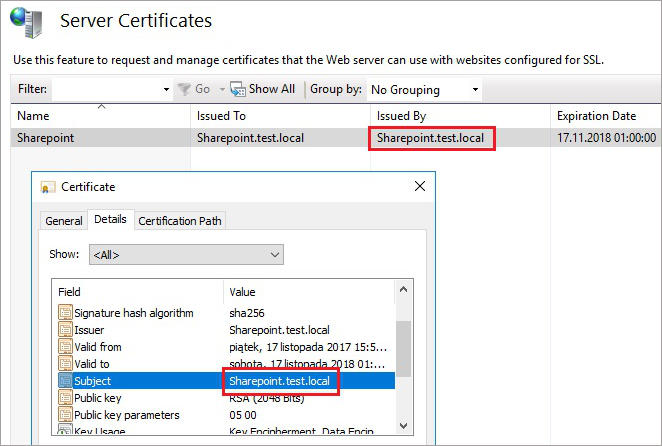Click the Show All icon

pos(238,89)
